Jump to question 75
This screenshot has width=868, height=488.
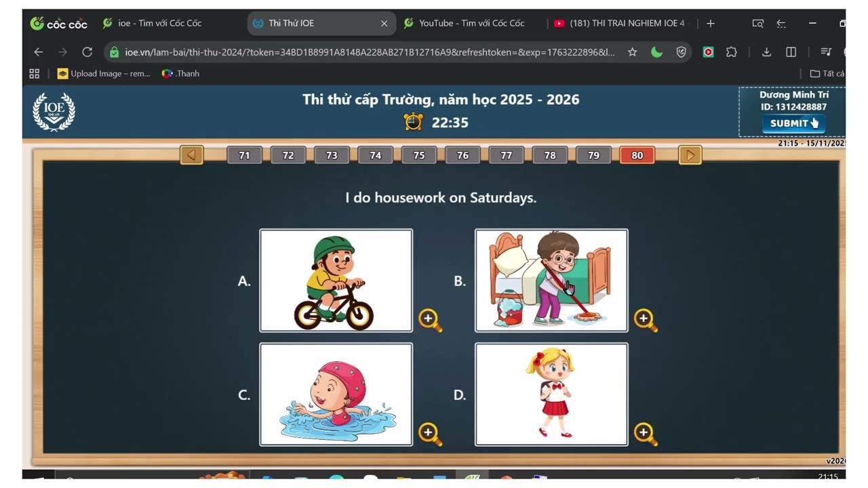point(419,155)
